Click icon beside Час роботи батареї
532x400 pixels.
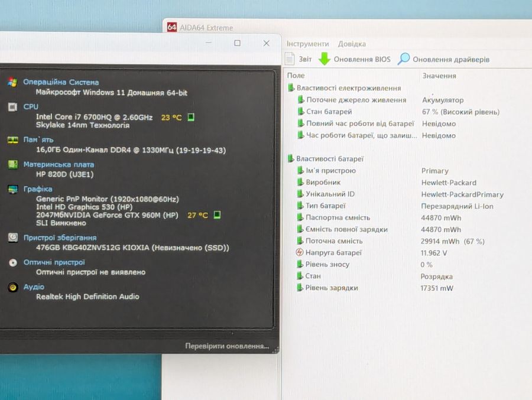tap(301, 135)
